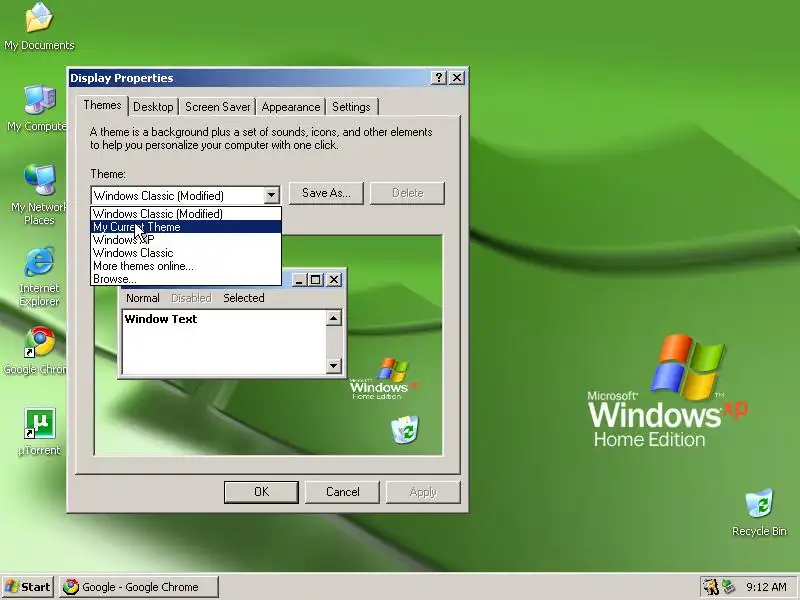
Task: Click the OK button
Action: click(x=261, y=492)
